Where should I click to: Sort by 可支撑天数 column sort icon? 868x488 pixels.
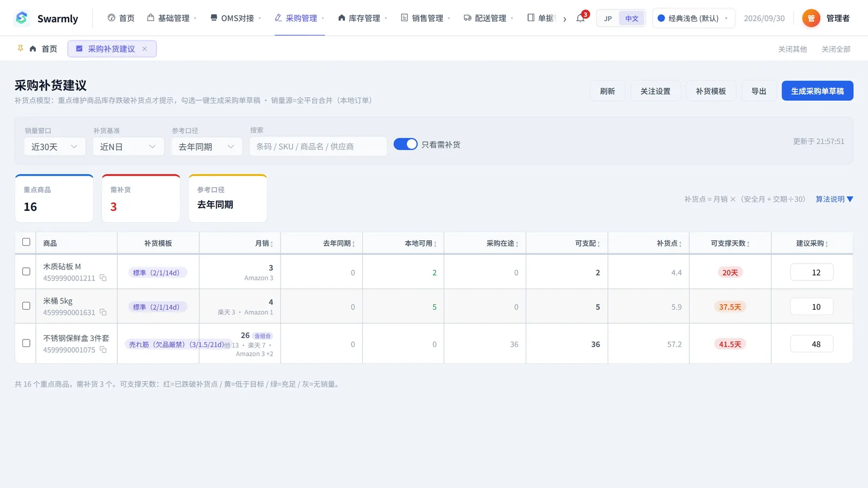point(748,244)
